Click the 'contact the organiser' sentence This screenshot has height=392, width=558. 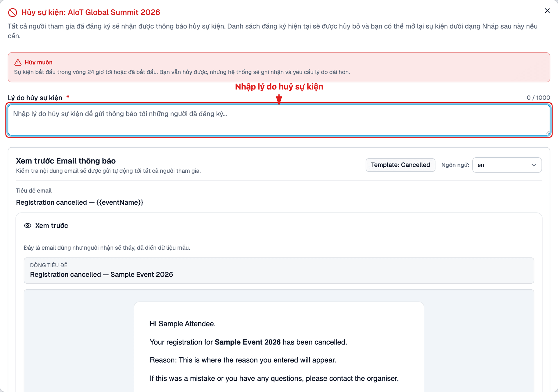[274, 378]
